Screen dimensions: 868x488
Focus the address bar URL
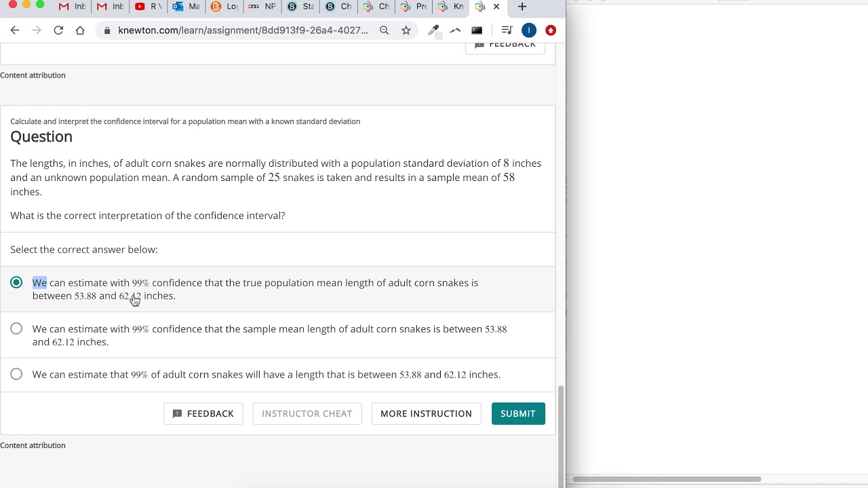[x=243, y=30]
